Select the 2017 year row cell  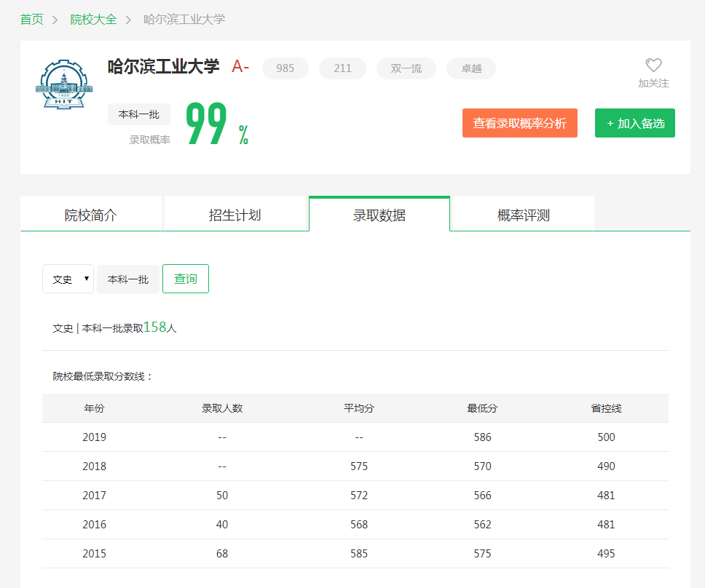click(x=95, y=496)
